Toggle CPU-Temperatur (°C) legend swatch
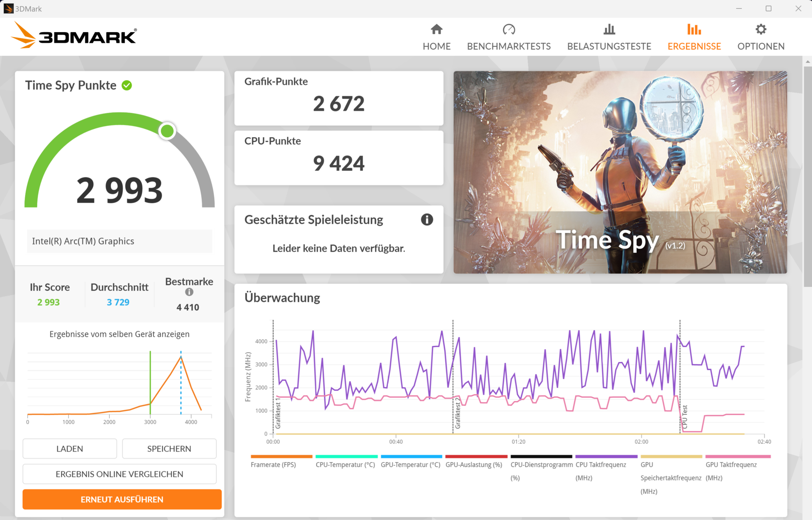The height and width of the screenshot is (520, 812). (346, 456)
